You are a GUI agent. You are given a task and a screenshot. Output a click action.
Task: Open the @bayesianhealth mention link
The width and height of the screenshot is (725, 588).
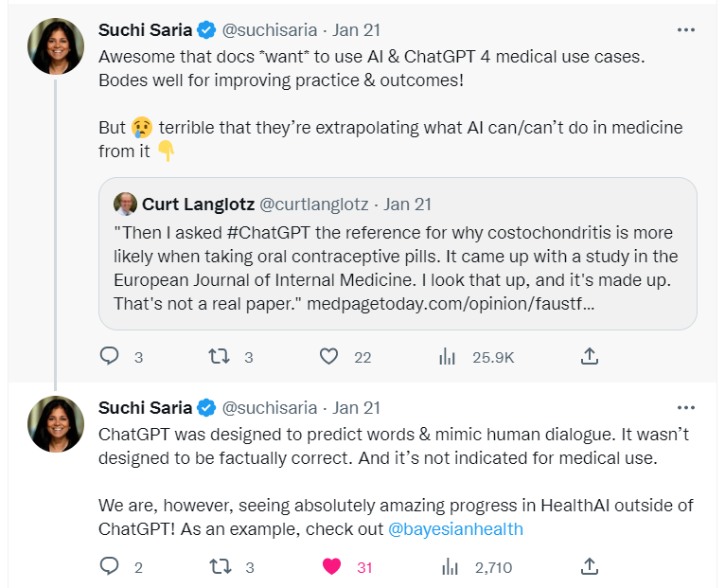coord(456,528)
